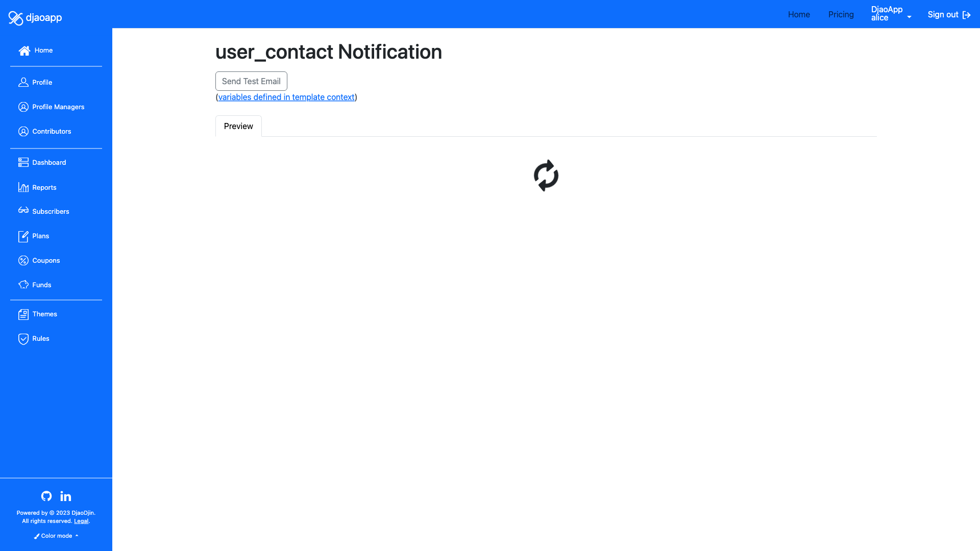The height and width of the screenshot is (551, 980).
Task: Open the Legal link in footer
Action: tap(81, 521)
